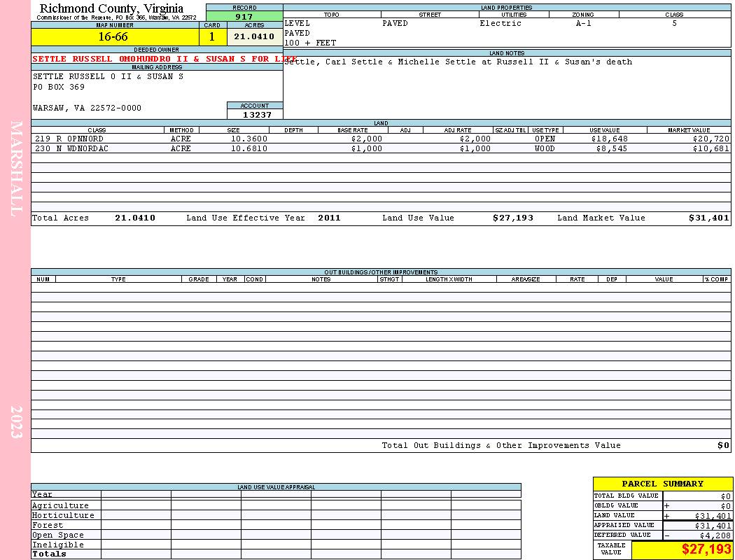Viewport: 735px width, 560px height.
Task: Click the OPEN use type cell
Action: 545,139
